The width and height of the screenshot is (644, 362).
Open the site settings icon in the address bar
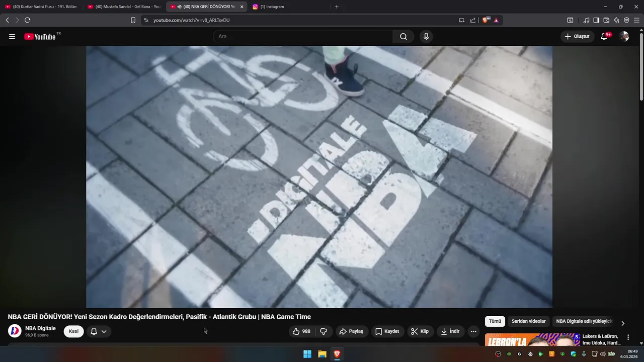tap(146, 20)
